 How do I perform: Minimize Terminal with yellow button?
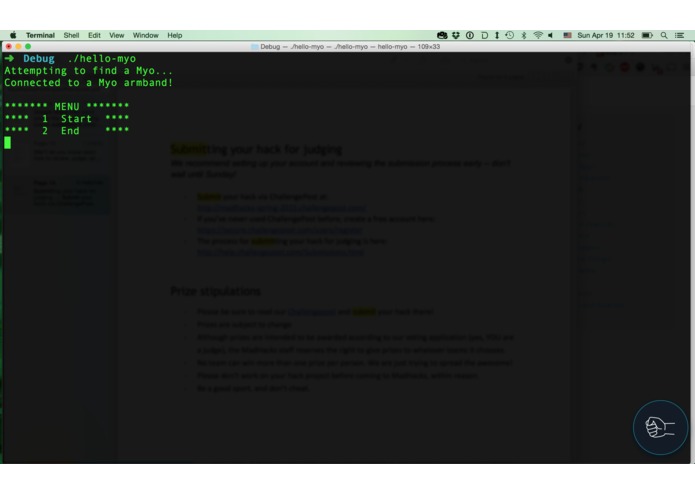click(x=18, y=47)
